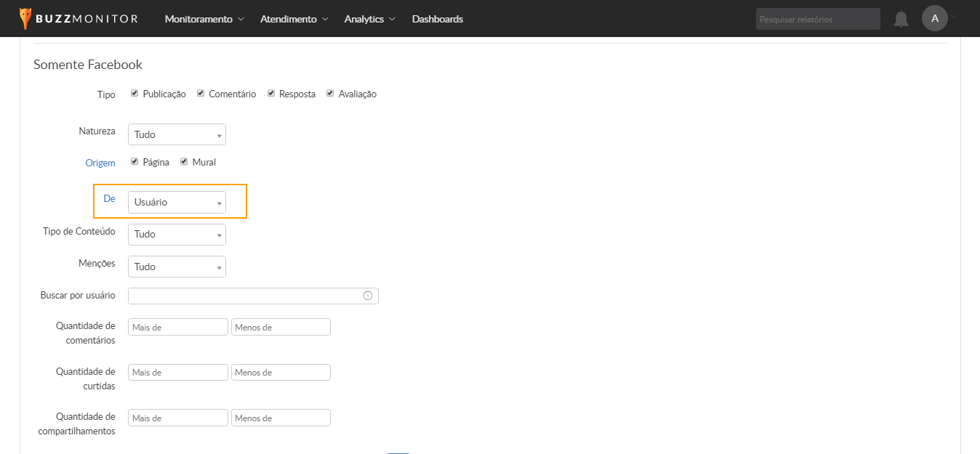The width and height of the screenshot is (980, 454).
Task: Expand the De dropdown showing Usuário
Action: (x=177, y=202)
